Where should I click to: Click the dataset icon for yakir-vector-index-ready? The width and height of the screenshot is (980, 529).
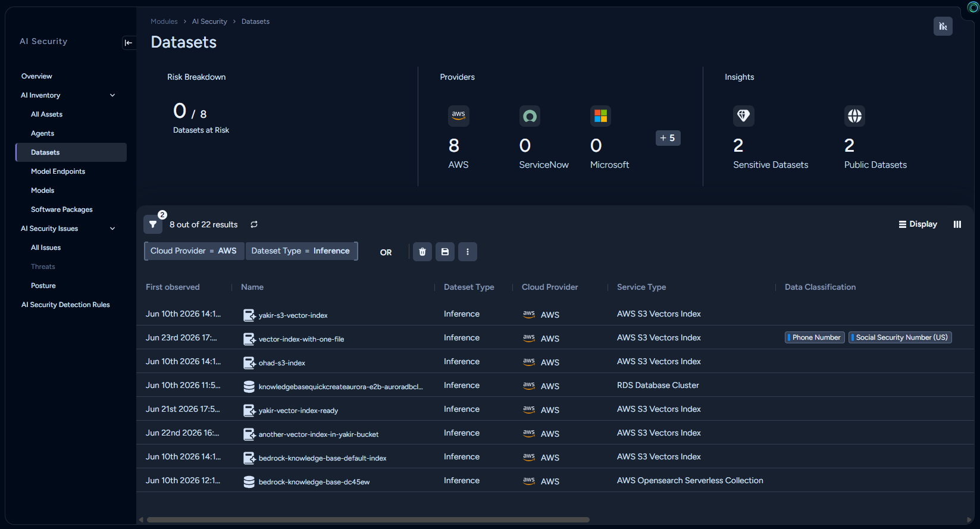tap(249, 411)
